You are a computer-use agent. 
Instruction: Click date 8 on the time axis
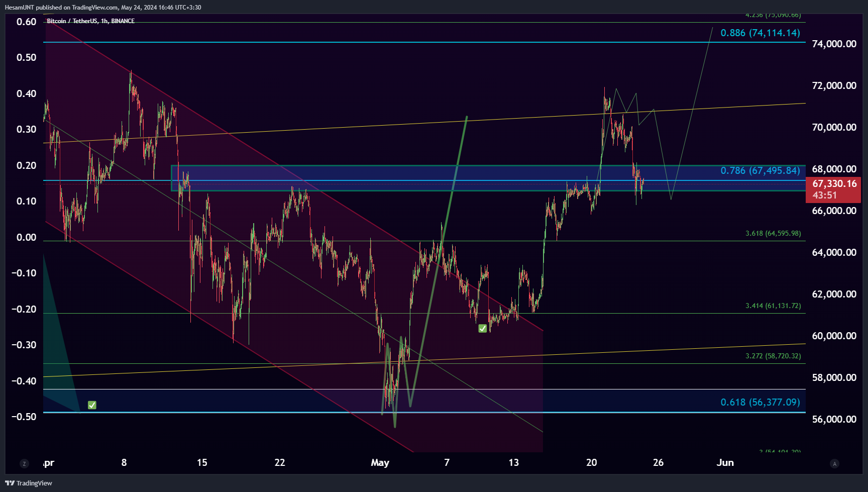124,462
